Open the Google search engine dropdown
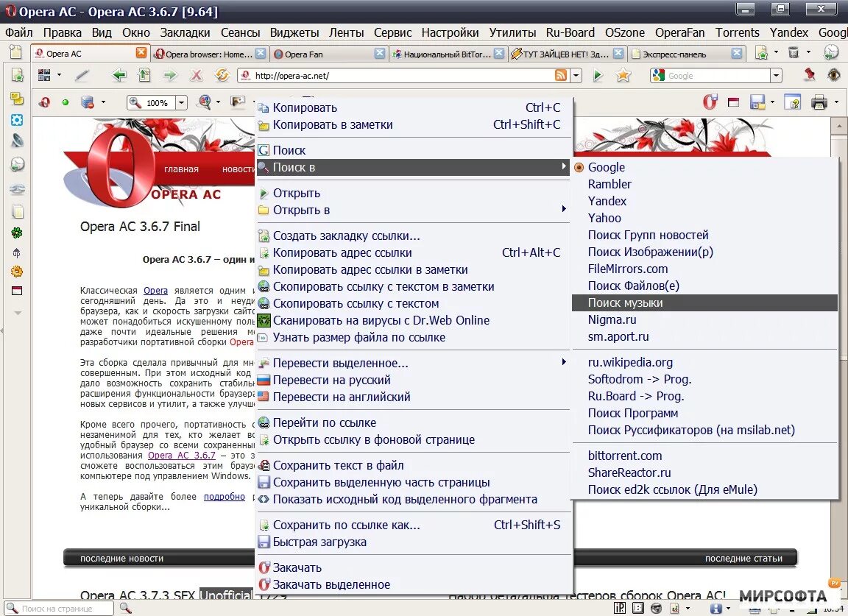 point(776,76)
